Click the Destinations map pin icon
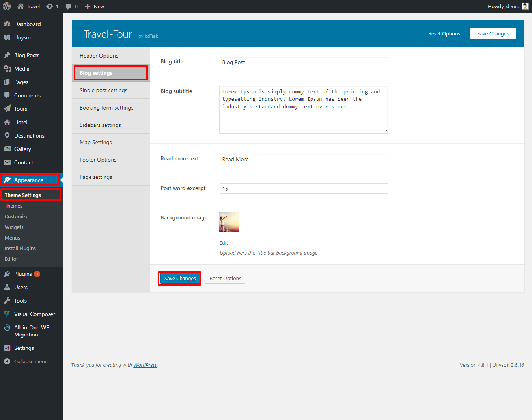532x420 pixels. [7, 136]
